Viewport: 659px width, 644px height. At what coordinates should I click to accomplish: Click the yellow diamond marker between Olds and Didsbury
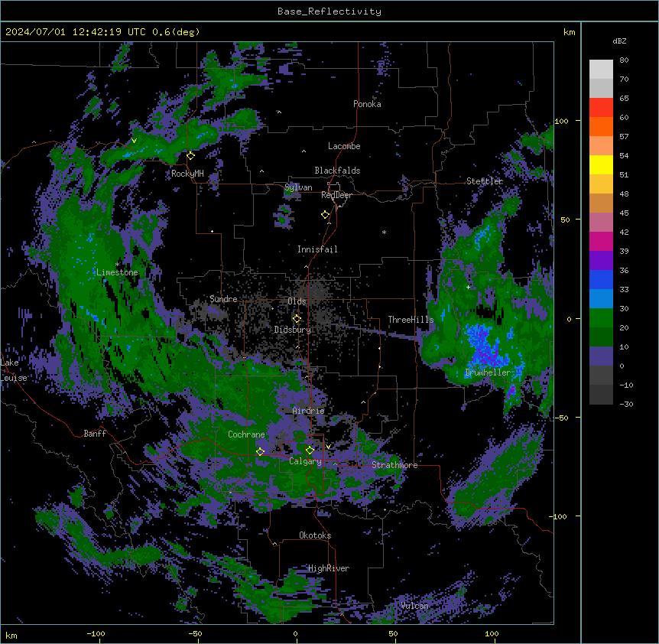(x=297, y=319)
